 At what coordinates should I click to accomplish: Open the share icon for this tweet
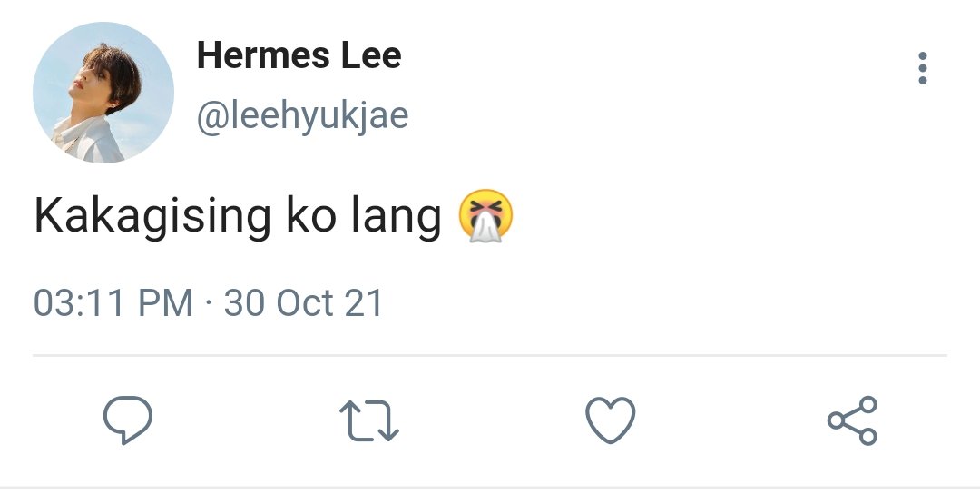click(852, 420)
